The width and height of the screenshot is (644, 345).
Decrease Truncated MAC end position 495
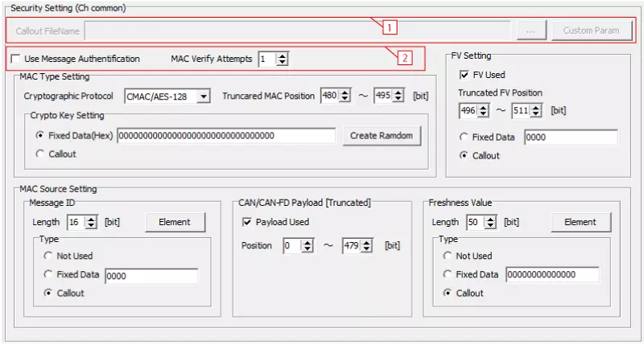coord(398,99)
